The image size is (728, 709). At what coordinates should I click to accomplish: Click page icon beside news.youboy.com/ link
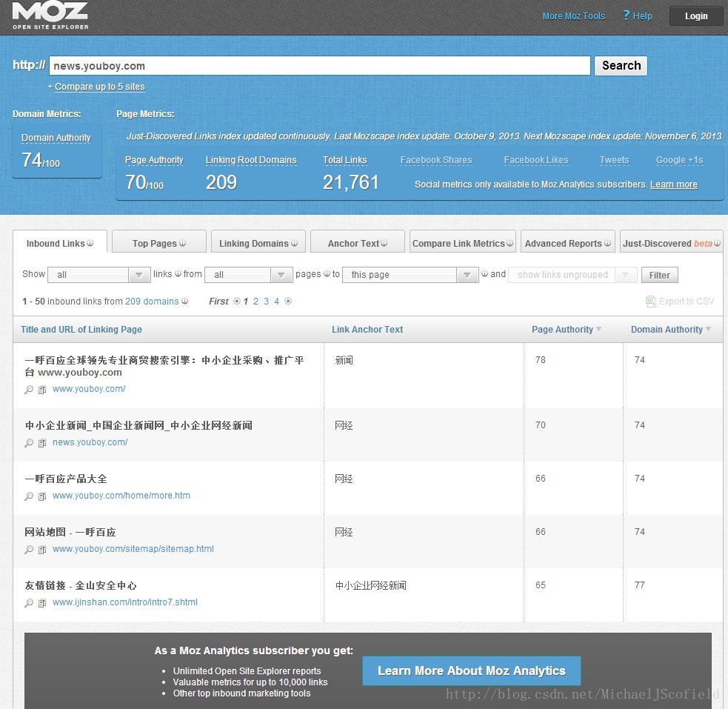coord(42,443)
